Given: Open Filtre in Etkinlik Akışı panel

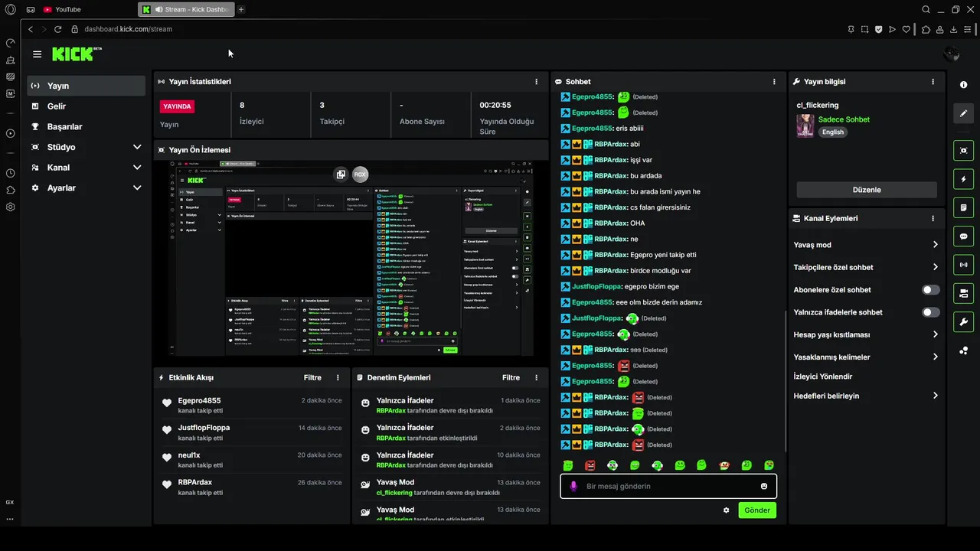Looking at the screenshot, I should coord(312,377).
